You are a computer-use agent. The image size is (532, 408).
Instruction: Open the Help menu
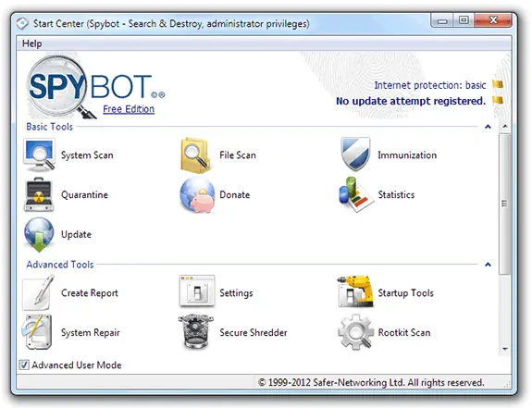pos(32,43)
